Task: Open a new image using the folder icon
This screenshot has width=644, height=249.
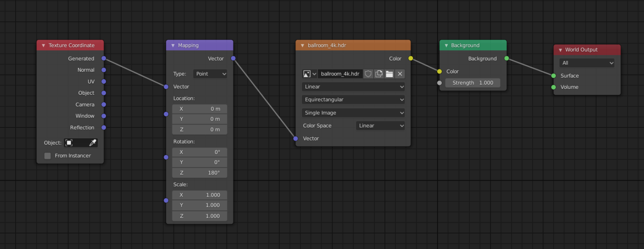Action: pyautogui.click(x=390, y=74)
